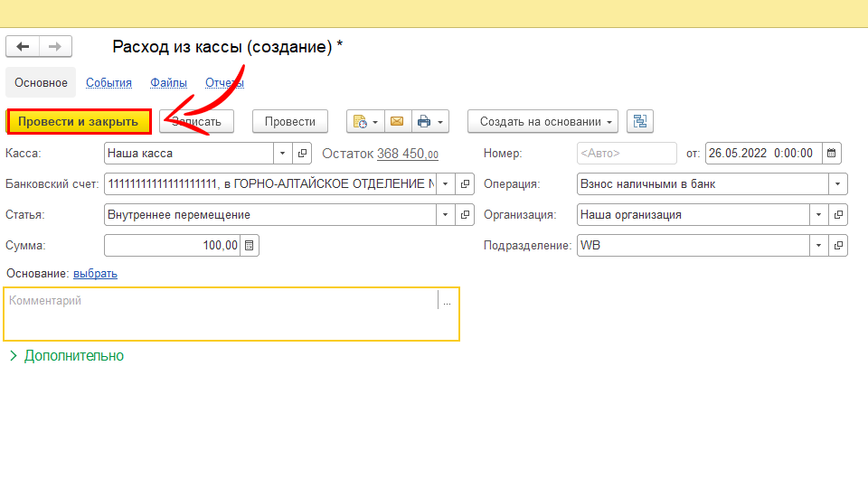The image size is (868, 488).
Task: Click the structure icon right of toolbar
Action: click(640, 122)
